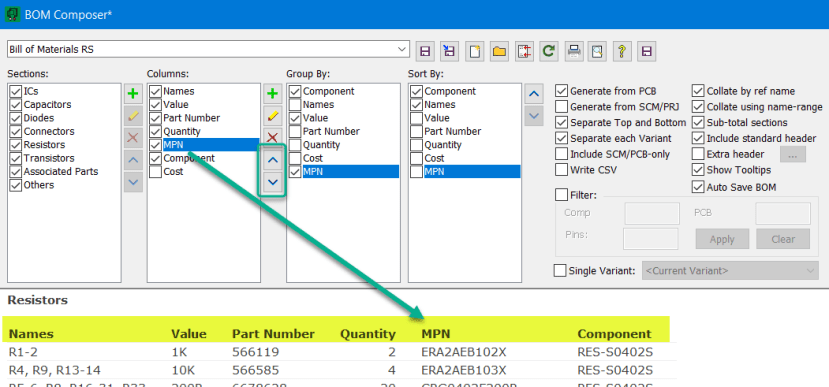The image size is (829, 387).
Task: Select Part Number in the Sort By list
Action: (x=453, y=132)
